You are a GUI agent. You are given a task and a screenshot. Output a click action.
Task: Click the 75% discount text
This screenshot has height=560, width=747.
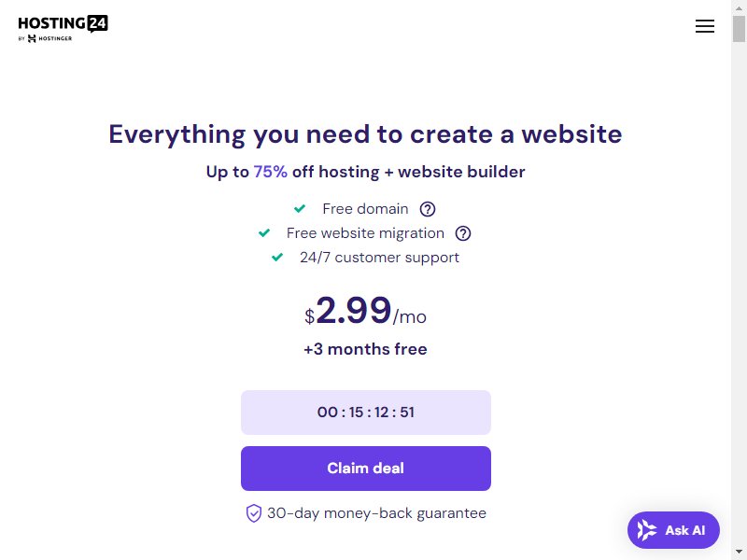click(270, 172)
